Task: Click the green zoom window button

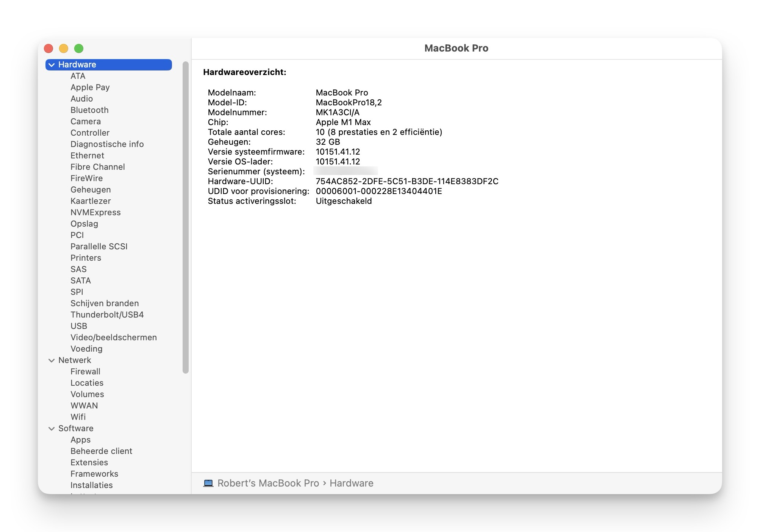Action: (79, 49)
